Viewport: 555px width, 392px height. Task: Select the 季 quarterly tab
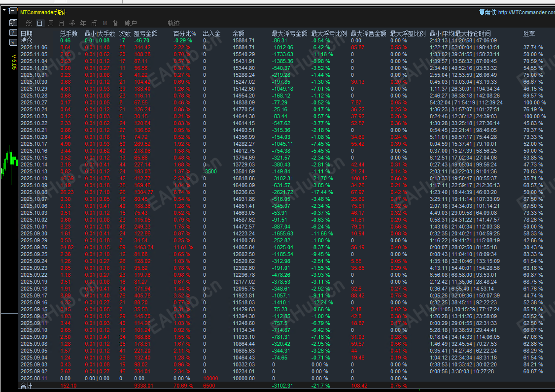click(72, 23)
